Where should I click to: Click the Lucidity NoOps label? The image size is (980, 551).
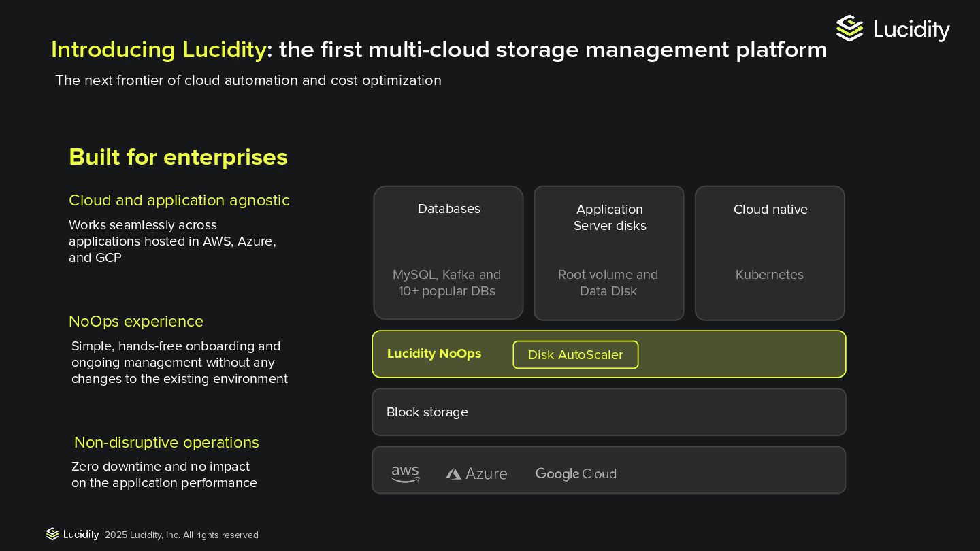pos(434,354)
